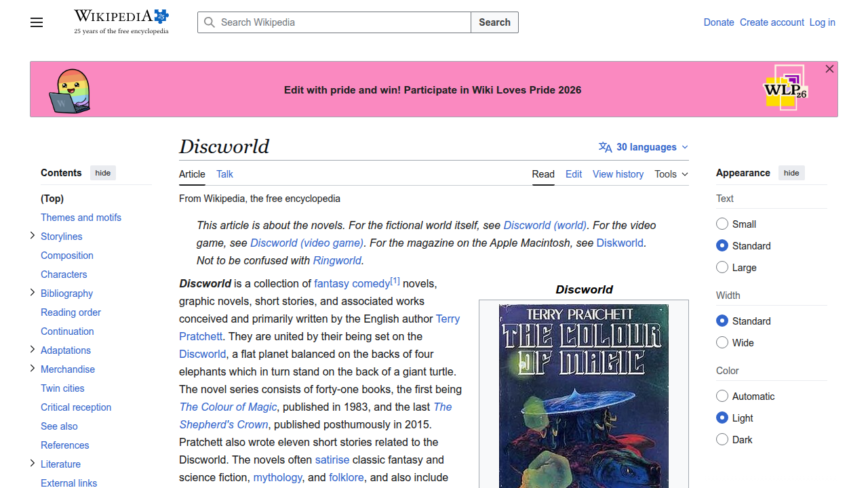
Task: Click citation footnote [1]
Action: tap(395, 281)
